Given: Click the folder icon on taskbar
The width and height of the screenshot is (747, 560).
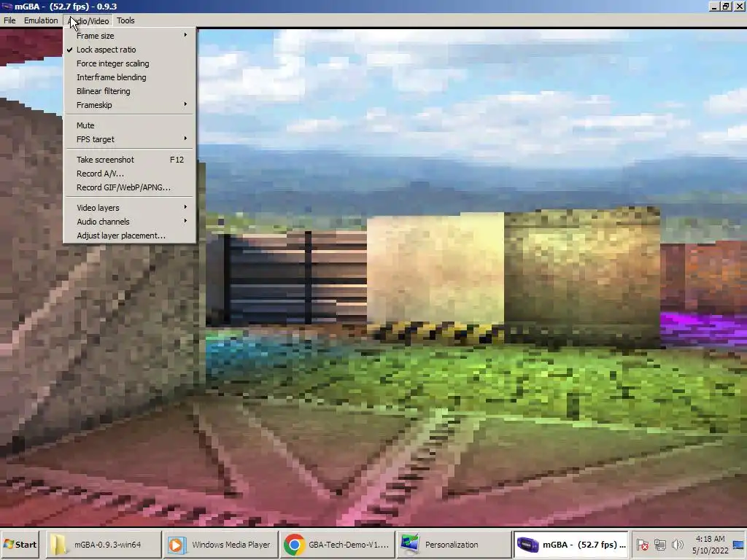Looking at the screenshot, I should 59,544.
